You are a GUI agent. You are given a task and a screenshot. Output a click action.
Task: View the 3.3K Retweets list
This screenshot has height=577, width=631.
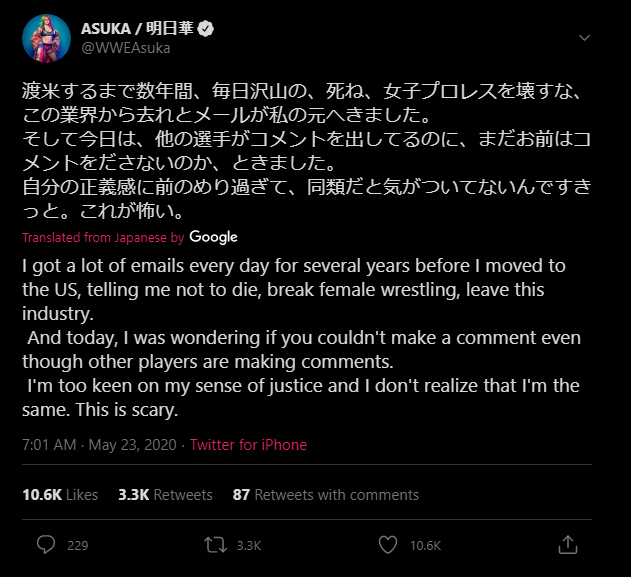(165, 495)
